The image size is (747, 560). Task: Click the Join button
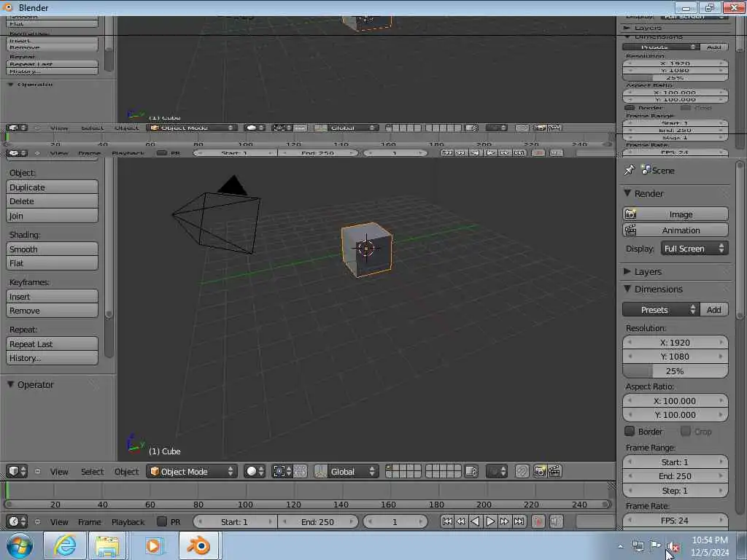click(x=52, y=216)
